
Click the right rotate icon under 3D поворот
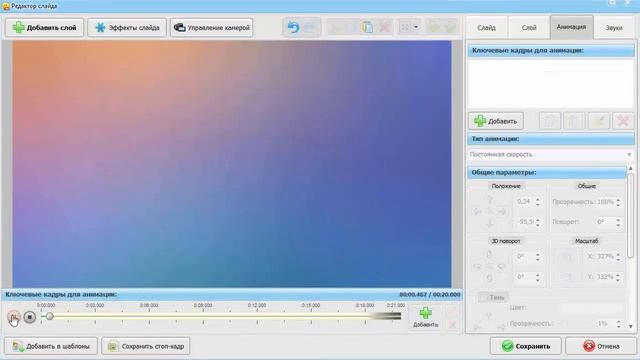[x=502, y=267]
